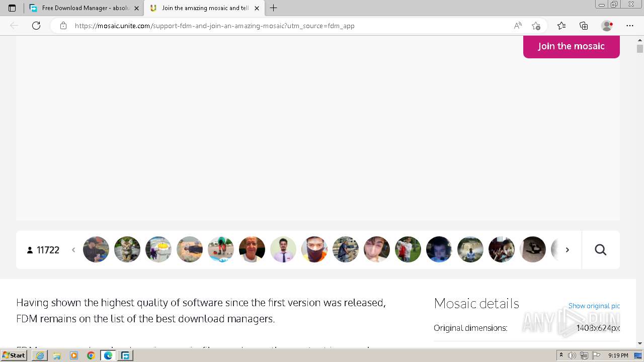The height and width of the screenshot is (362, 644).
Task: Click the page vertical scrollbar thumb
Action: pos(640,49)
